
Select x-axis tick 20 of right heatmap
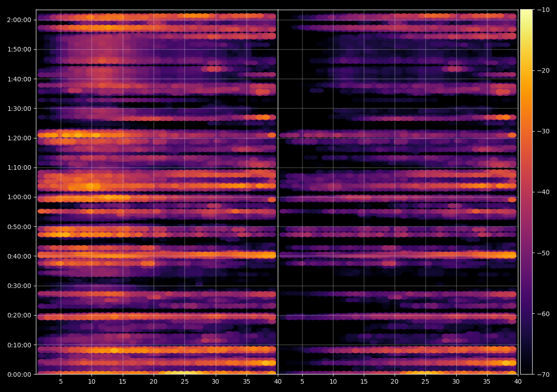(x=395, y=382)
